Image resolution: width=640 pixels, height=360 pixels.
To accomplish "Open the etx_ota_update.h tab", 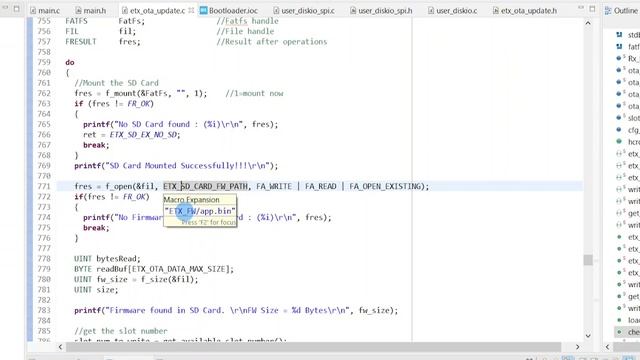I will coord(525,11).
